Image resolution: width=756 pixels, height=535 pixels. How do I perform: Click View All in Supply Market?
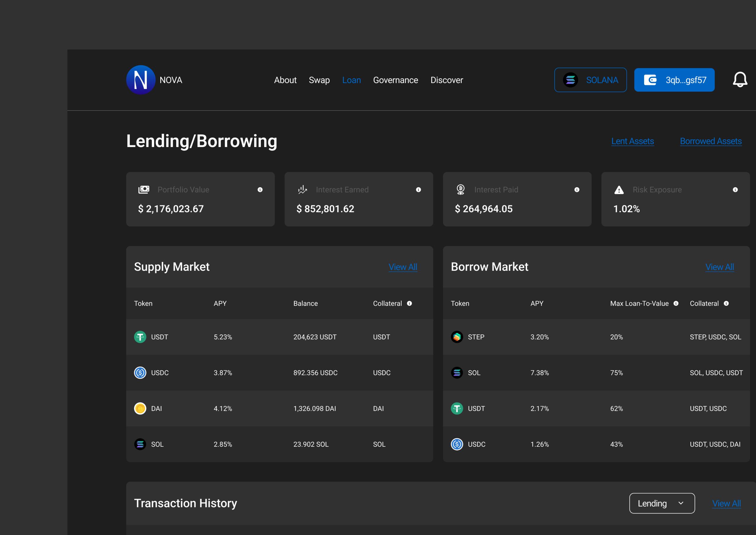point(403,267)
